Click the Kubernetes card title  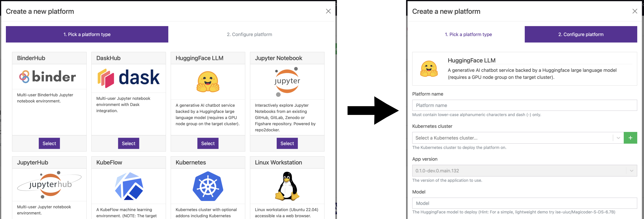[x=191, y=163]
